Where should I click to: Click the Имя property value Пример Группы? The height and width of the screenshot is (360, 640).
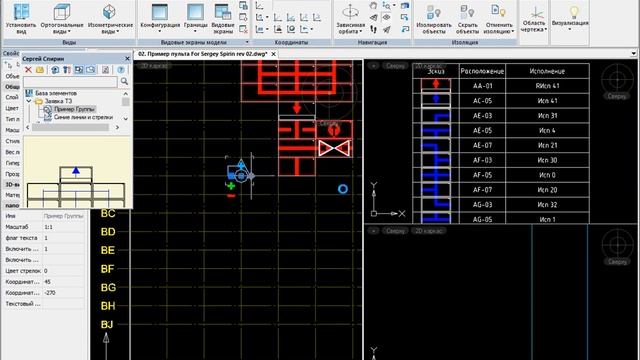click(64, 216)
